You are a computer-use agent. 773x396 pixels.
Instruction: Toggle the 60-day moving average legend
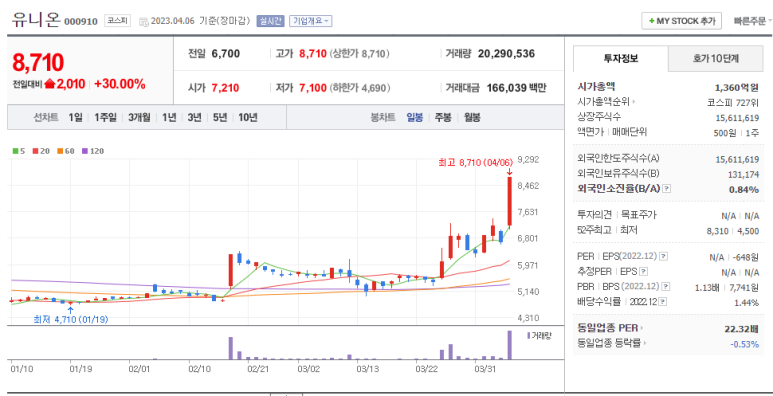[66, 151]
